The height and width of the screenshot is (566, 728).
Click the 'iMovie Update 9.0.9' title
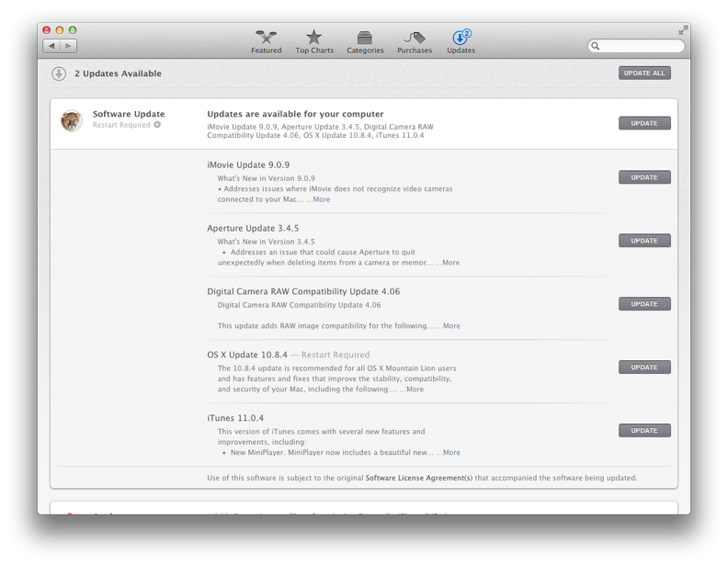248,164
